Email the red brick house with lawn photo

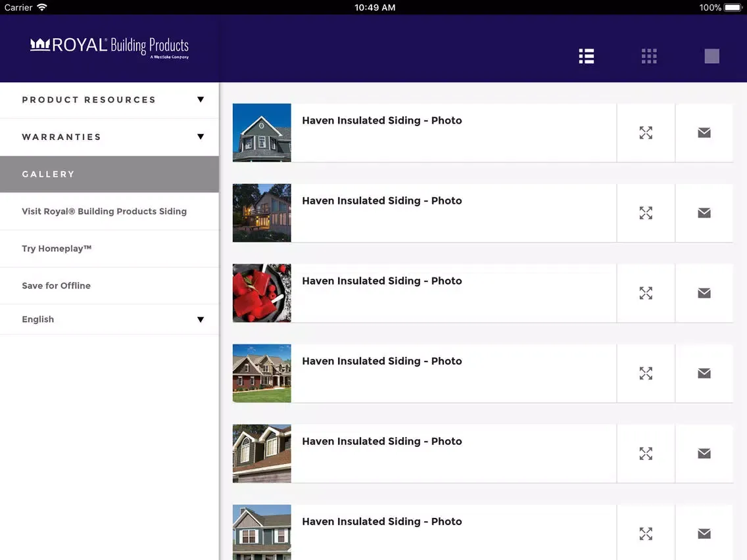704,373
